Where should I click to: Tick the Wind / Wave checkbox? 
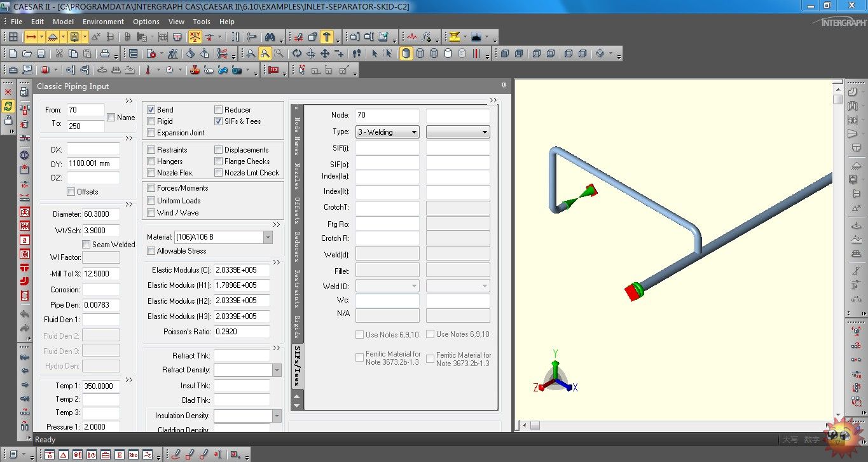[x=151, y=213]
